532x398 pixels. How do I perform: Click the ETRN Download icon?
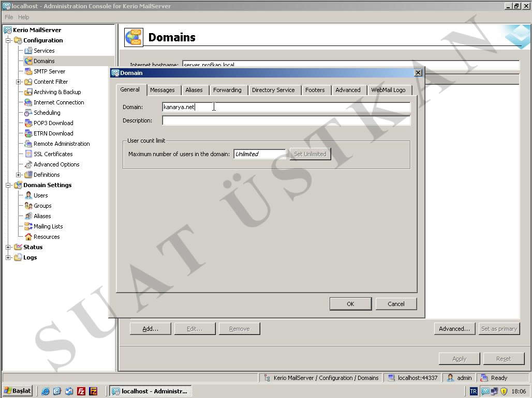tap(28, 133)
